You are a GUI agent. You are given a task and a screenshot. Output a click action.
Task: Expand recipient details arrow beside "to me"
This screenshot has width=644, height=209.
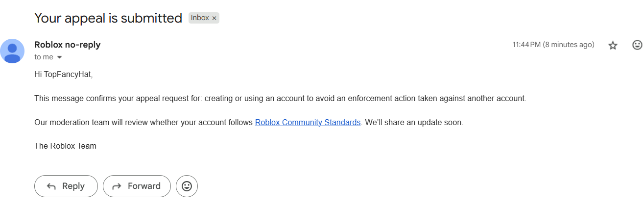60,57
